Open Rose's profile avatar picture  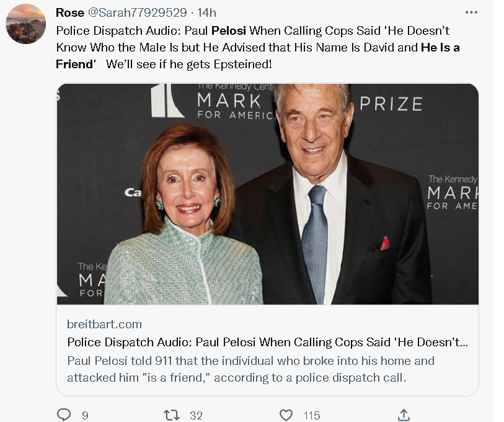(x=25, y=24)
